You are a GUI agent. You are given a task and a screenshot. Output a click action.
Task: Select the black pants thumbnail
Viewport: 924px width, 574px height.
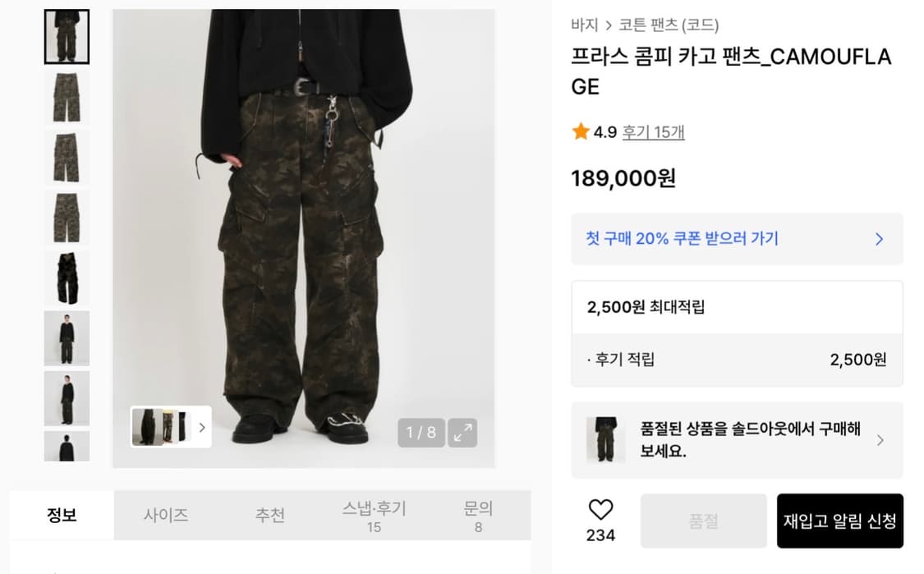click(67, 278)
